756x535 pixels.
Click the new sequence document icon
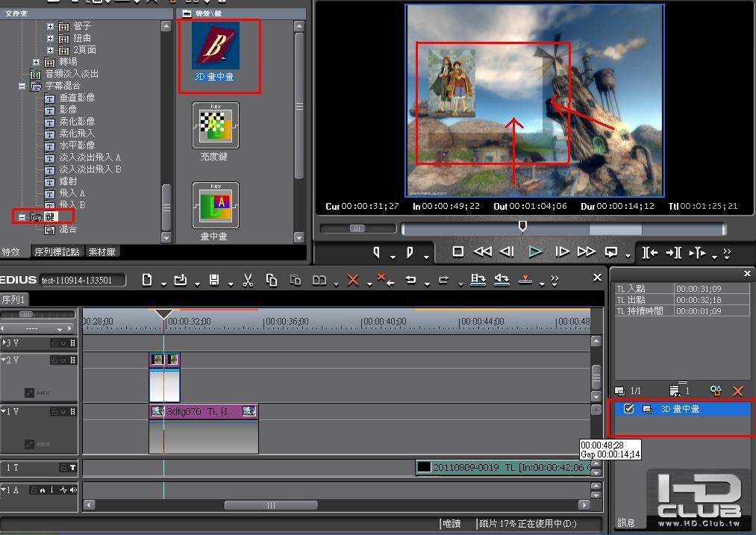coord(147,280)
